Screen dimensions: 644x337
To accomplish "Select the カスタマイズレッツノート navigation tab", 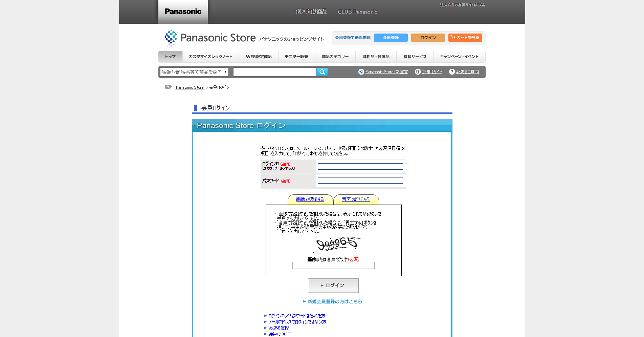I will coord(210,57).
